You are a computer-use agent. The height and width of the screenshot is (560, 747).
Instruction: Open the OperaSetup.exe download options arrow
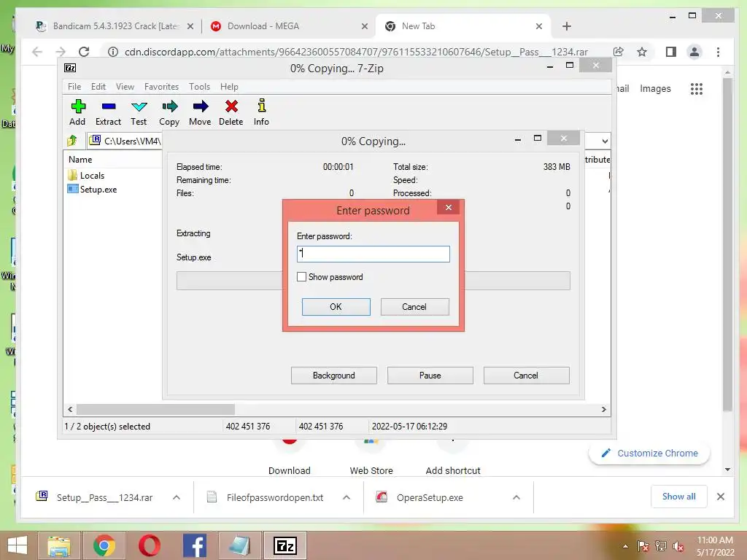[516, 497]
